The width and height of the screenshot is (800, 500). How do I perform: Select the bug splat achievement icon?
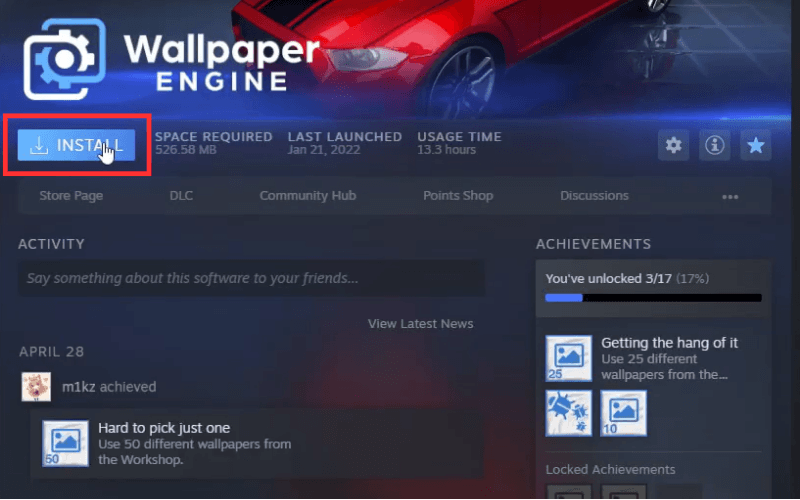pos(569,413)
